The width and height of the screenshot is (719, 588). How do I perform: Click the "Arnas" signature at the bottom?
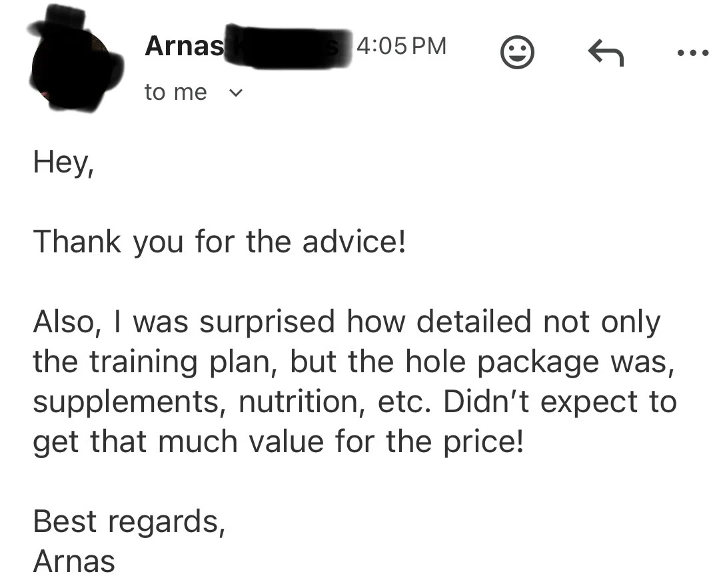pyautogui.click(x=74, y=561)
